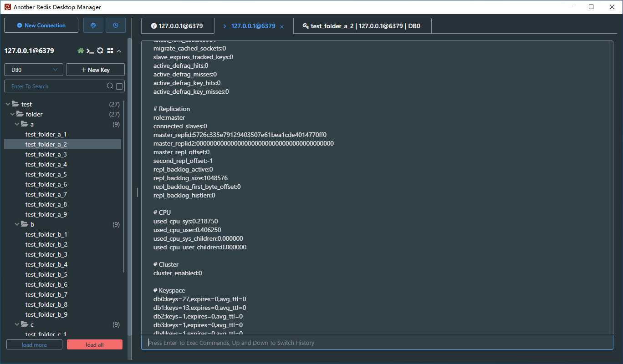
Task: Click the b folder icon
Action: (25, 224)
